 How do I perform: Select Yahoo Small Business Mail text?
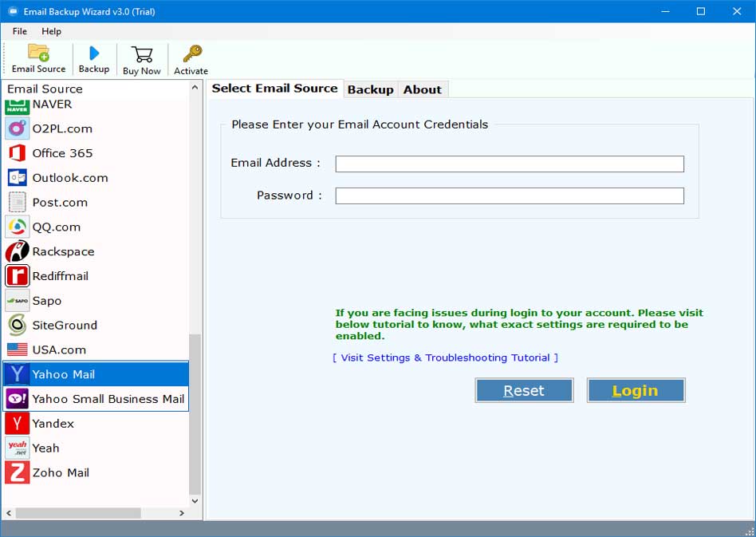(x=108, y=400)
